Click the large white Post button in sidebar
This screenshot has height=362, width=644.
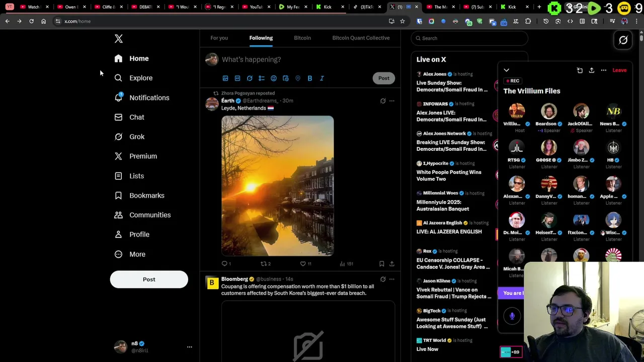click(x=149, y=280)
